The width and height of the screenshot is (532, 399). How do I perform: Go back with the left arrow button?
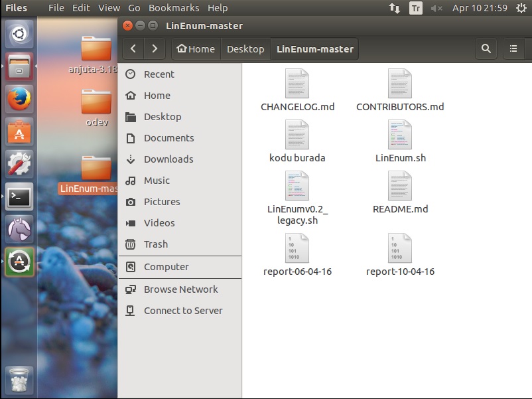coord(134,48)
